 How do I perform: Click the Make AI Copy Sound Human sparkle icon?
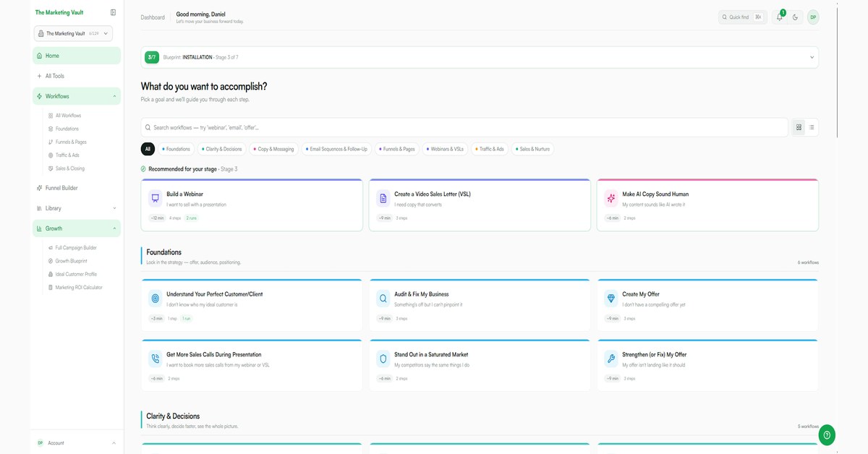610,198
